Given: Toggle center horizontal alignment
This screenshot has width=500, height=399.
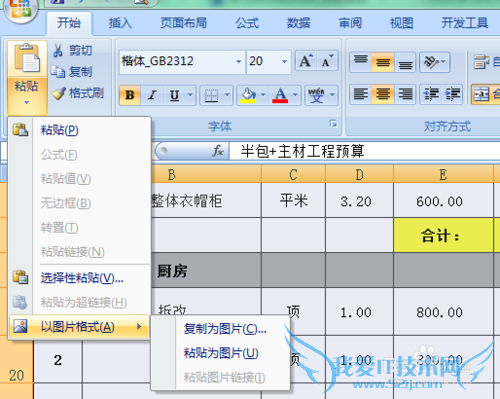Looking at the screenshot, I should tap(383, 94).
